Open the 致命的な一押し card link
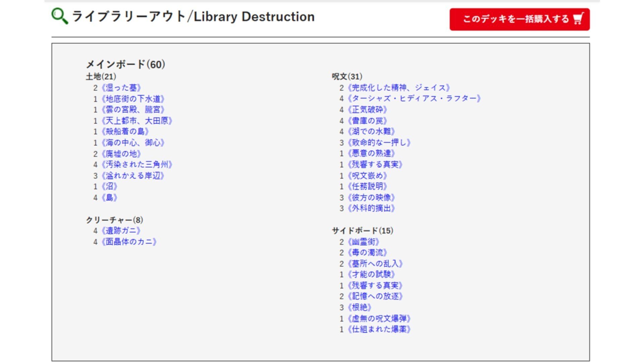Screen dimensions: 644x362 tap(379, 142)
